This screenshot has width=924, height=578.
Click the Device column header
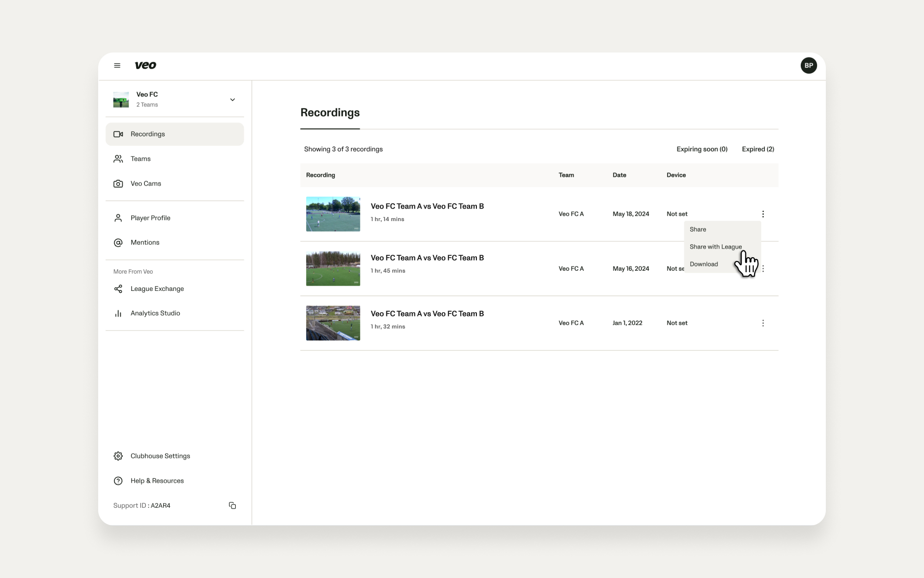676,175
